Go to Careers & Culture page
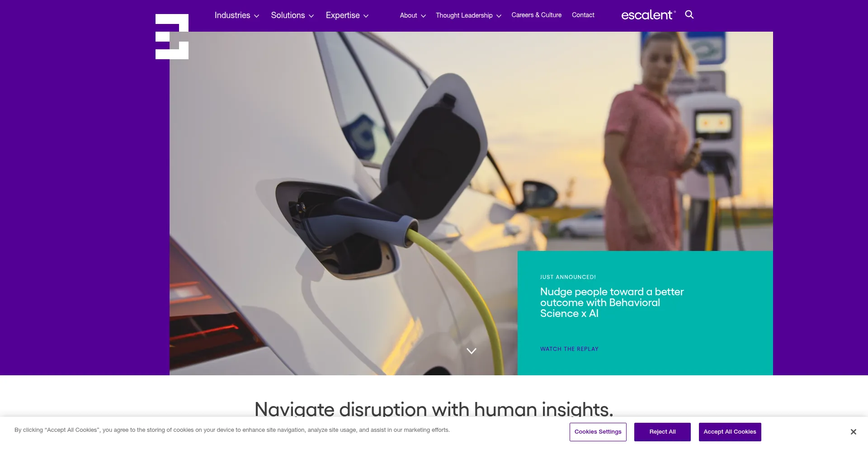Image resolution: width=868 pixels, height=449 pixels. (536, 15)
